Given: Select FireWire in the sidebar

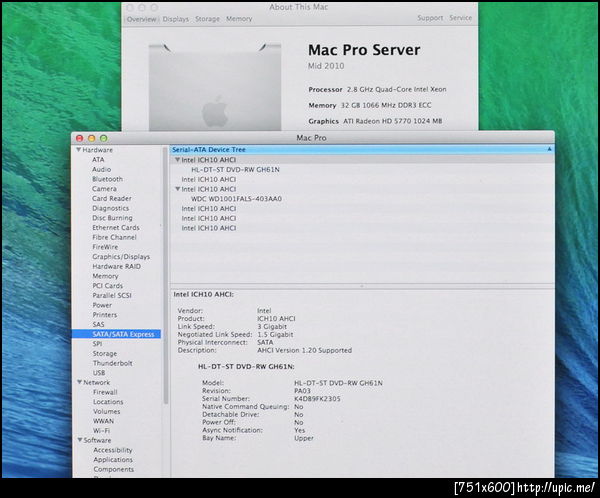Looking at the screenshot, I should pyautogui.click(x=105, y=247).
